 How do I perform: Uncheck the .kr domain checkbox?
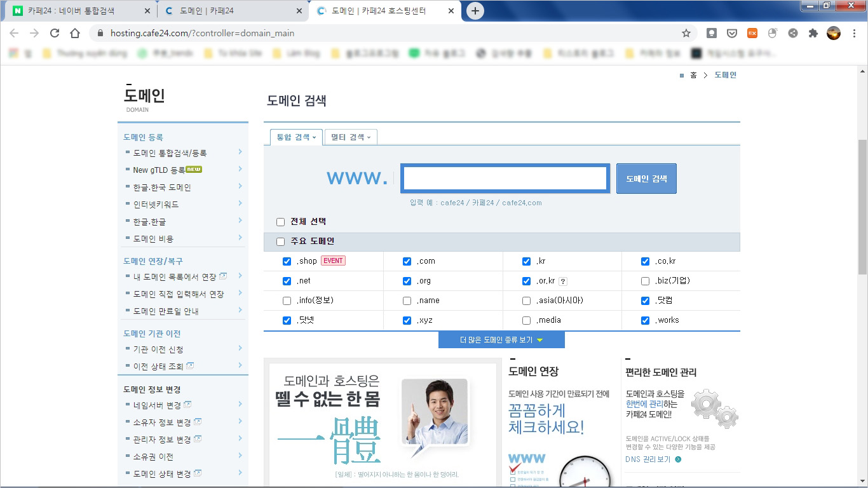(x=526, y=261)
